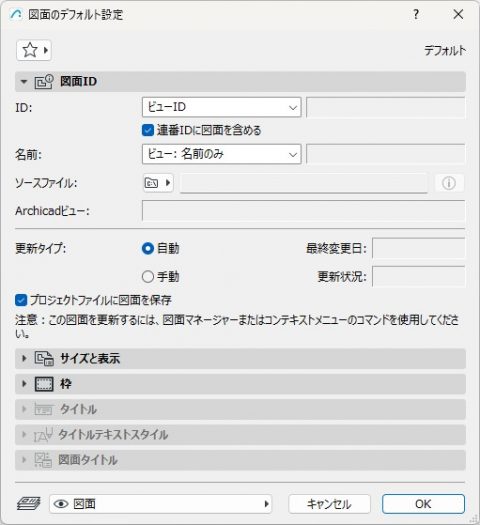Expand the サイズと表示 panel
Image resolution: width=480 pixels, height=525 pixels.
tap(240, 359)
